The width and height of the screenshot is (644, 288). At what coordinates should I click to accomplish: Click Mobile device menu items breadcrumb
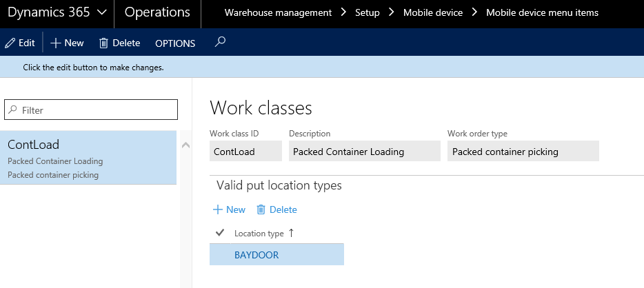pyautogui.click(x=542, y=12)
